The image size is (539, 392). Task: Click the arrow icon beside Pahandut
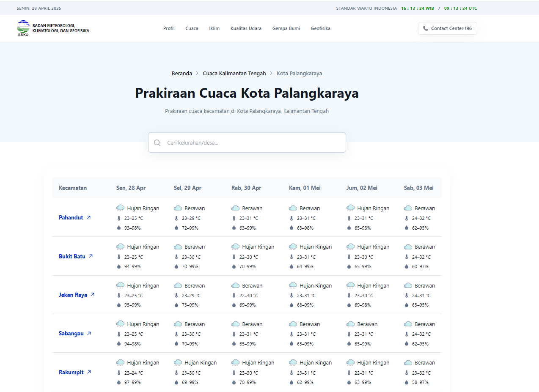pos(88,217)
